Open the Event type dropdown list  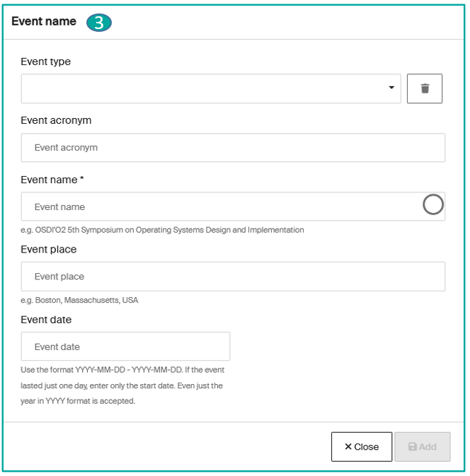point(210,88)
